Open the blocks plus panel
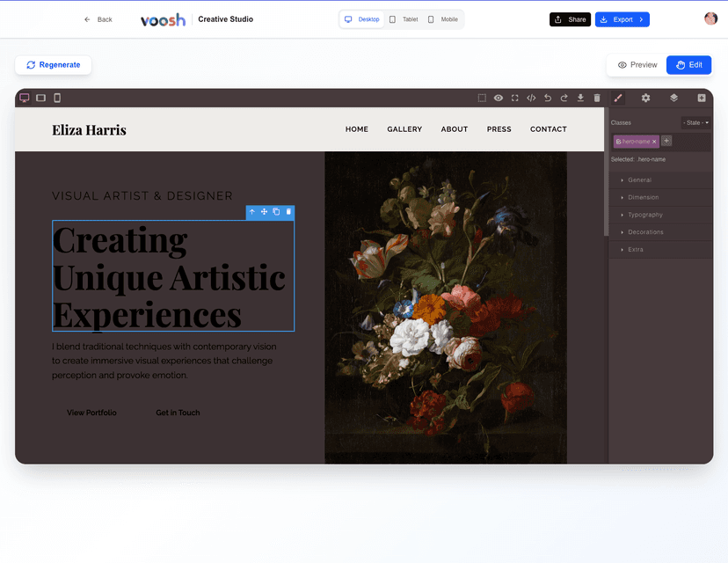The image size is (728, 563). pyautogui.click(x=702, y=98)
